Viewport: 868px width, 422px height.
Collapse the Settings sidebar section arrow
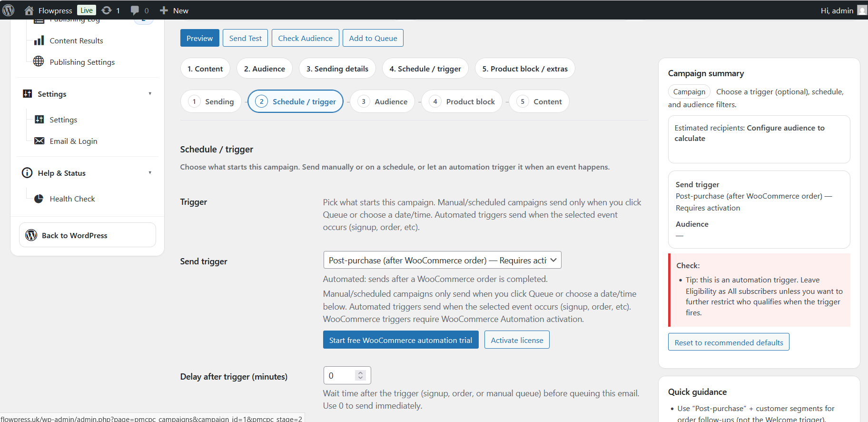pyautogui.click(x=150, y=94)
